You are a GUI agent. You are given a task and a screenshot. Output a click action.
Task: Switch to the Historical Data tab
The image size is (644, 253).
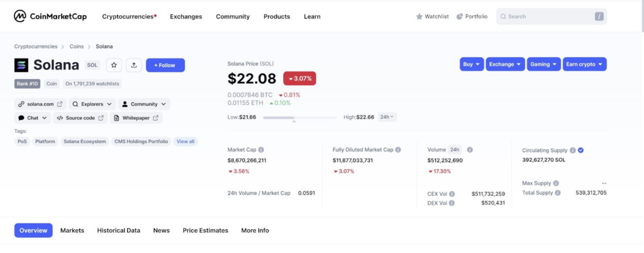pyautogui.click(x=119, y=230)
